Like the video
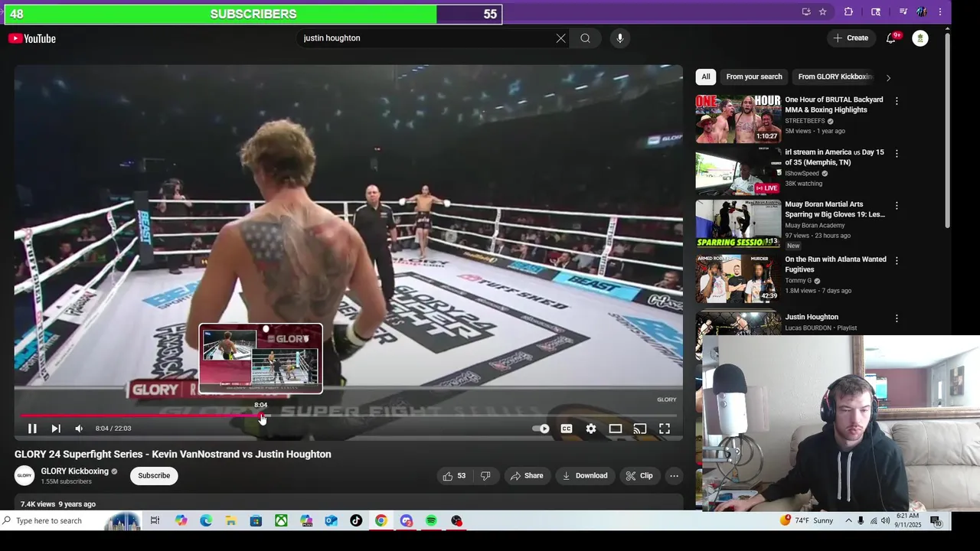 pos(455,476)
